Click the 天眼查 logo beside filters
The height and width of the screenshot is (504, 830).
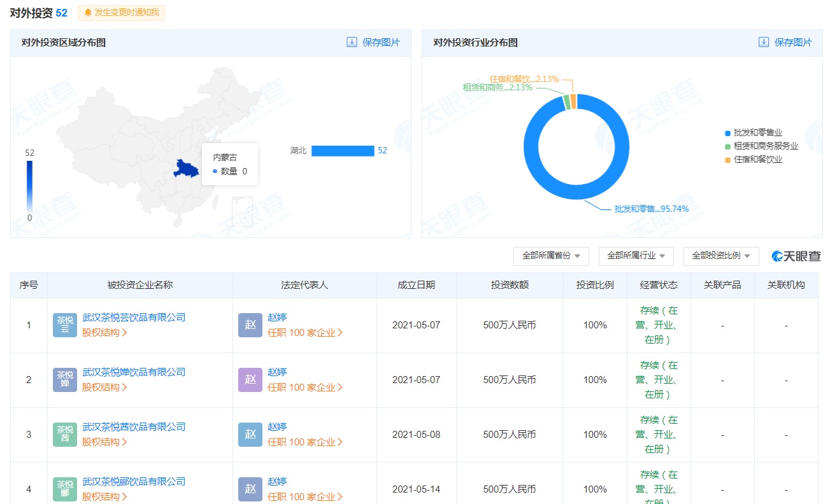pyautogui.click(x=796, y=256)
